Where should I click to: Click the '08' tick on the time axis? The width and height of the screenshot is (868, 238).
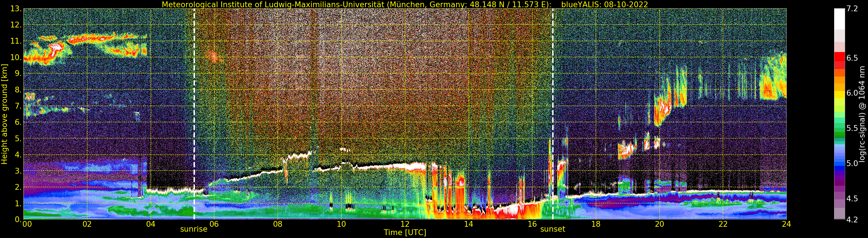click(278, 224)
